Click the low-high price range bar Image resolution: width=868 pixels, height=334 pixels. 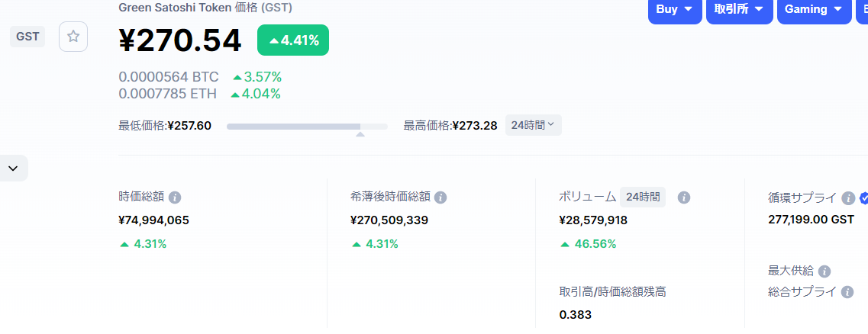point(307,127)
